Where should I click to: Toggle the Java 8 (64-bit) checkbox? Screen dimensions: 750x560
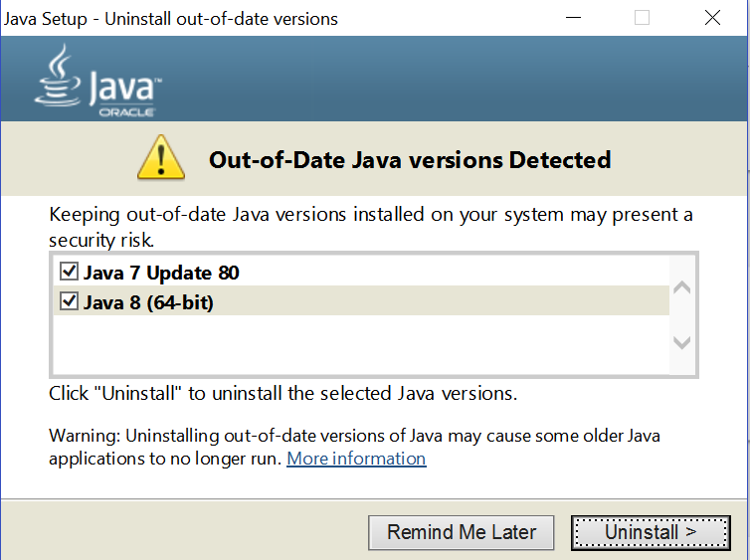coord(70,301)
